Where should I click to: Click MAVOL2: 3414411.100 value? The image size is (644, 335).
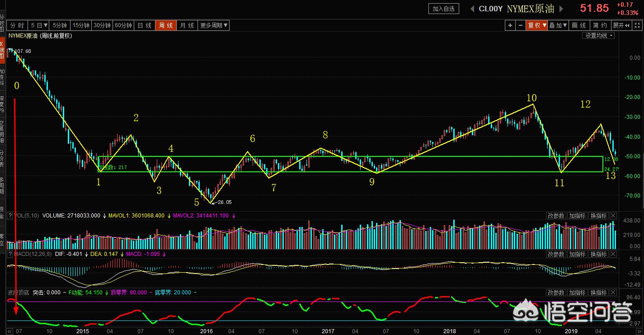[201, 216]
